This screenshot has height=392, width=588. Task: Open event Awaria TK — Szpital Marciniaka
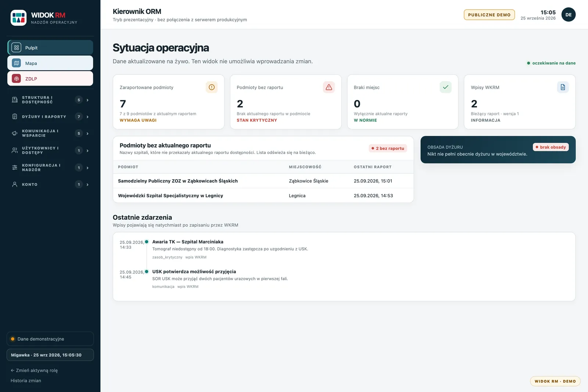tap(188, 242)
